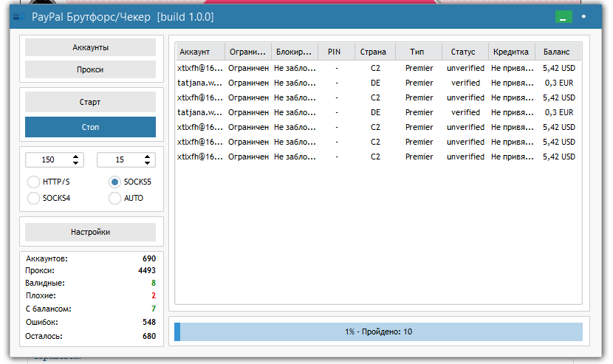Click the Баланс column header
The height and width of the screenshot is (364, 613).
[x=558, y=52]
